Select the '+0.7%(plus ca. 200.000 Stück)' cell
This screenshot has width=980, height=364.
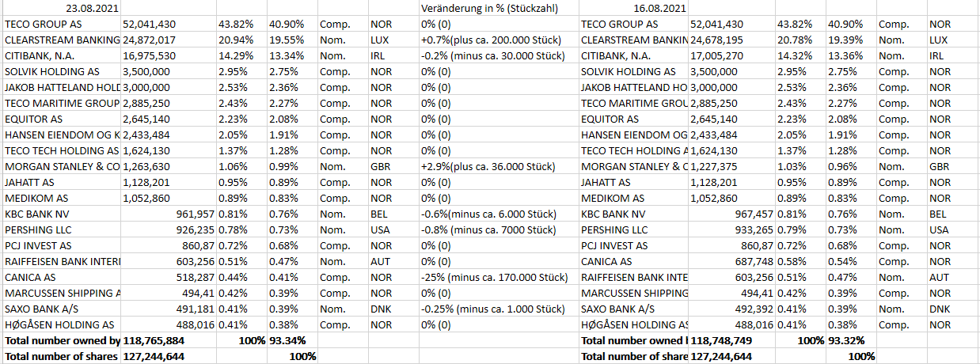[491, 40]
